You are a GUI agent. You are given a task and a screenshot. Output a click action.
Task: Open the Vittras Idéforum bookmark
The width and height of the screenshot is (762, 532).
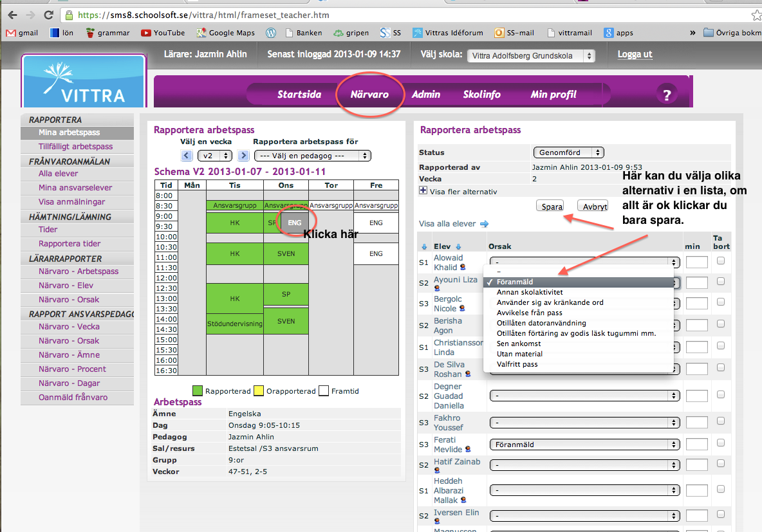coord(447,33)
